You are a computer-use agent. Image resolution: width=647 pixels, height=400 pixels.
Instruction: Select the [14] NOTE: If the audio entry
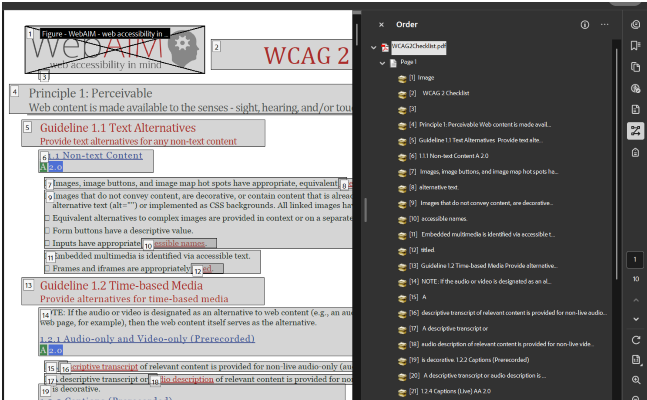[x=480, y=282]
